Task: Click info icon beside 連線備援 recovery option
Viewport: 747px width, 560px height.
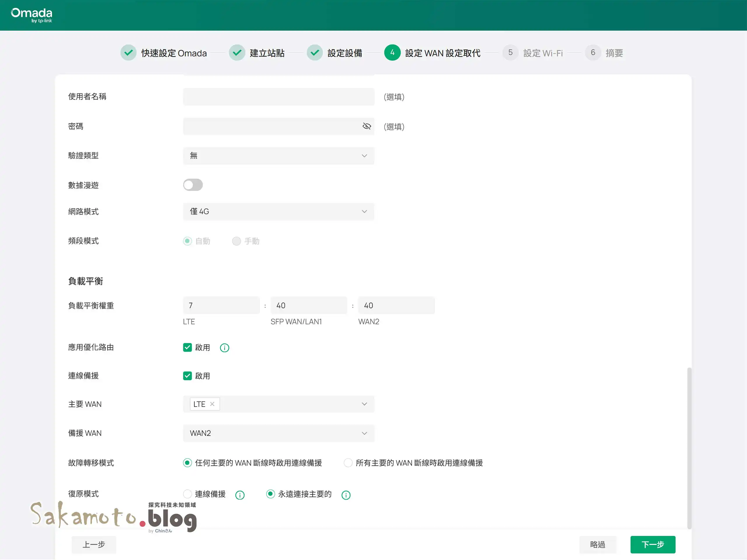Action: point(240,495)
